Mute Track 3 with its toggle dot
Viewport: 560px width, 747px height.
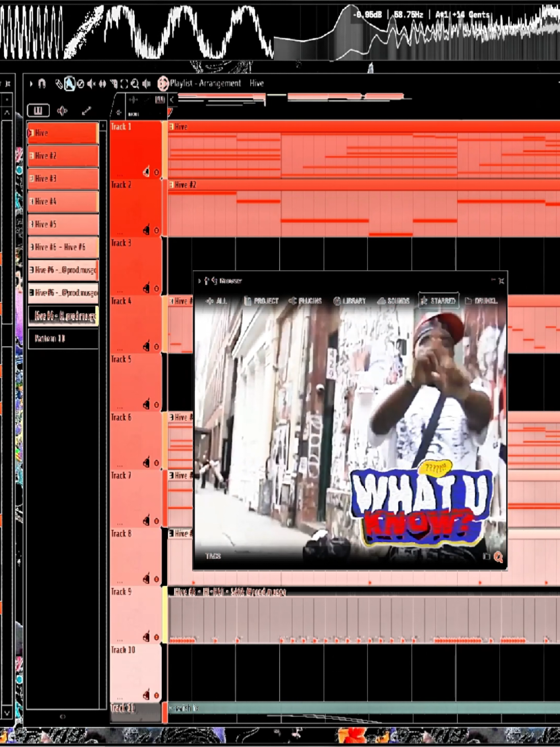click(156, 289)
